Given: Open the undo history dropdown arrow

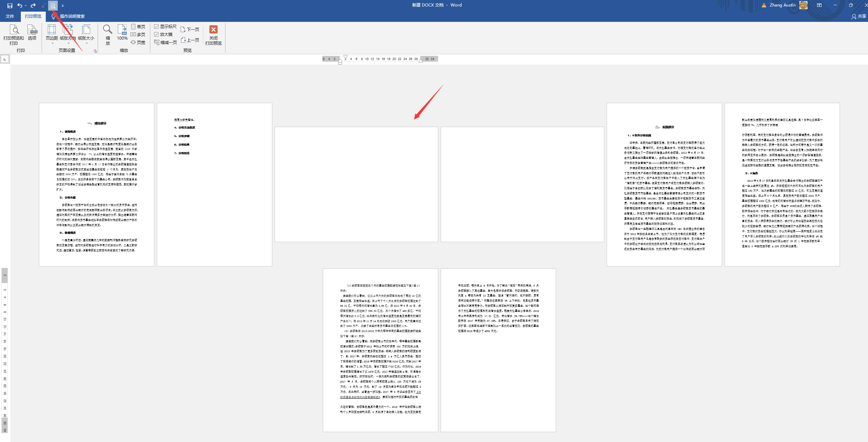Looking at the screenshot, I should [x=26, y=6].
